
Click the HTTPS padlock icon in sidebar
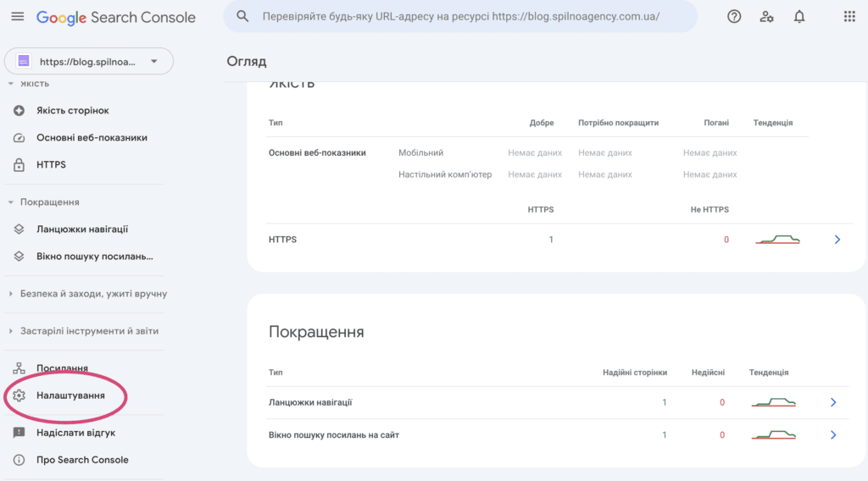click(x=19, y=165)
